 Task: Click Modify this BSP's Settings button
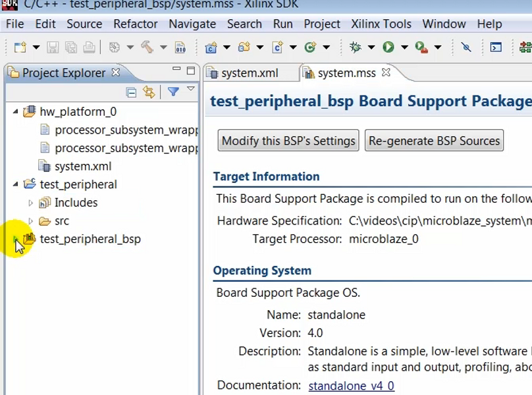(x=288, y=140)
